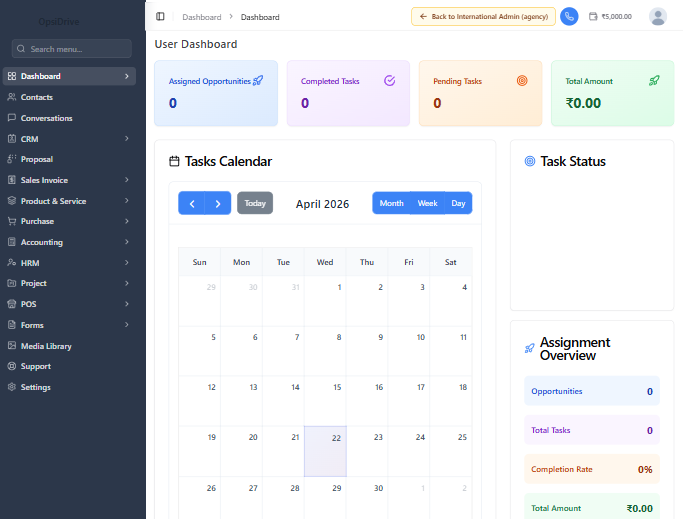Expand the Accounting submenu chevron
683x519 pixels.
point(127,242)
